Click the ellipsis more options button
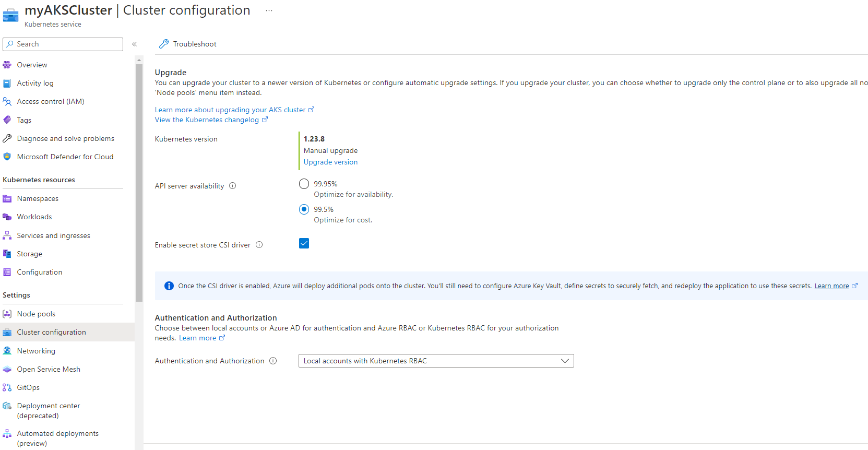This screenshot has height=450, width=868. coord(269,11)
